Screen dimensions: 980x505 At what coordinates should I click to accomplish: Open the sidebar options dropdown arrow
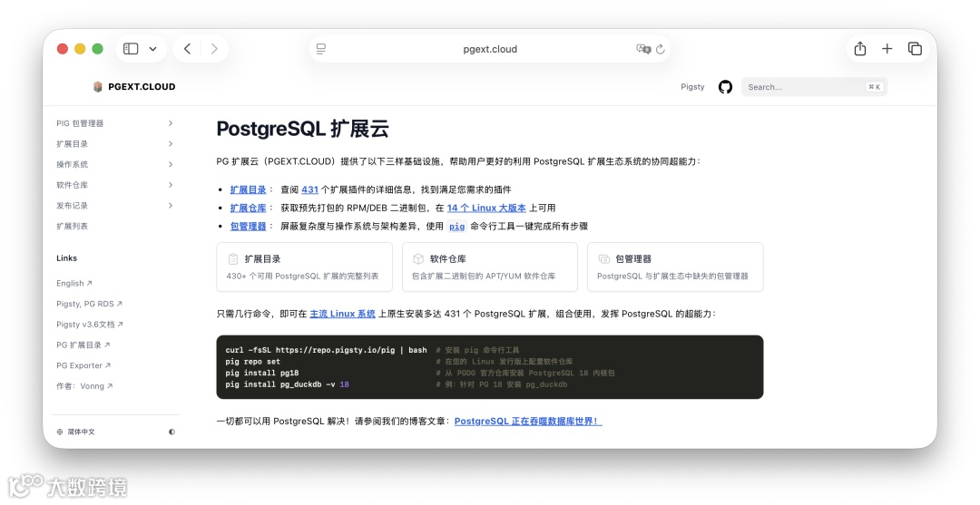pyautogui.click(x=152, y=49)
